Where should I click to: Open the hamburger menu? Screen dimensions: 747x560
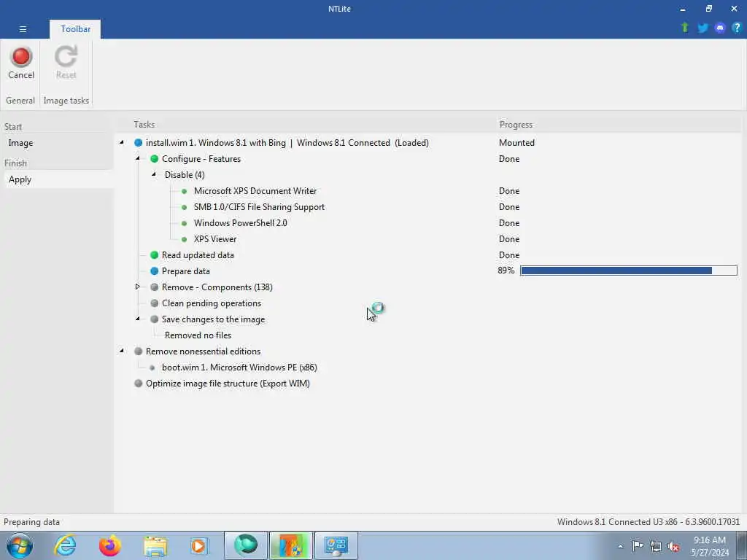(23, 29)
